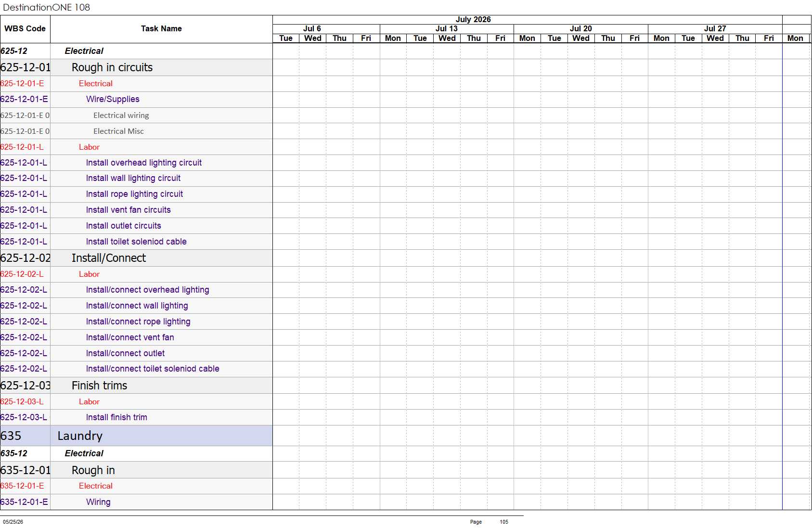Viewport: 812px width, 528px height.
Task: Click Install wall lighting circuit task
Action: [133, 178]
